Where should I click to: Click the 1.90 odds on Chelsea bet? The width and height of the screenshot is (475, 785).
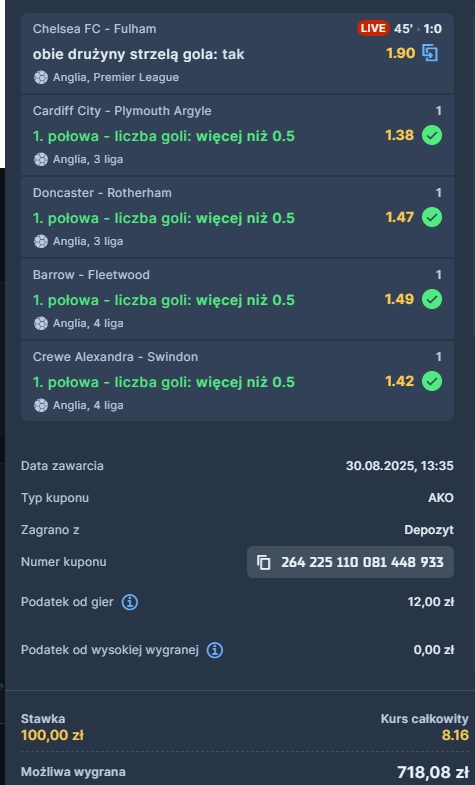coord(400,53)
